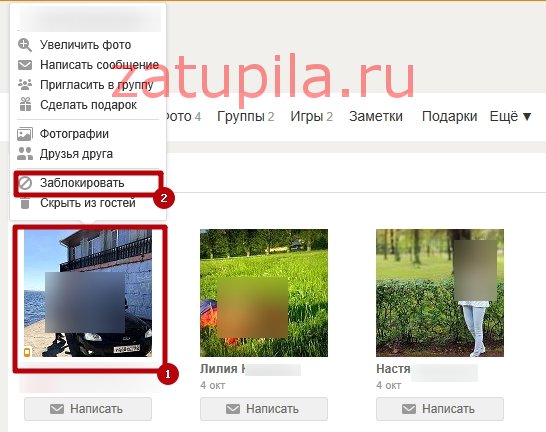Select Скрыть из гостей menu entry

(x=88, y=203)
